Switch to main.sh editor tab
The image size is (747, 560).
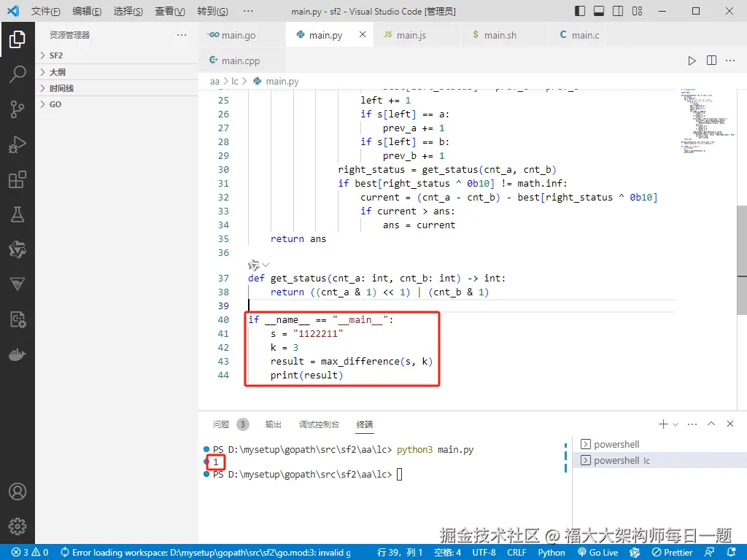click(x=505, y=35)
